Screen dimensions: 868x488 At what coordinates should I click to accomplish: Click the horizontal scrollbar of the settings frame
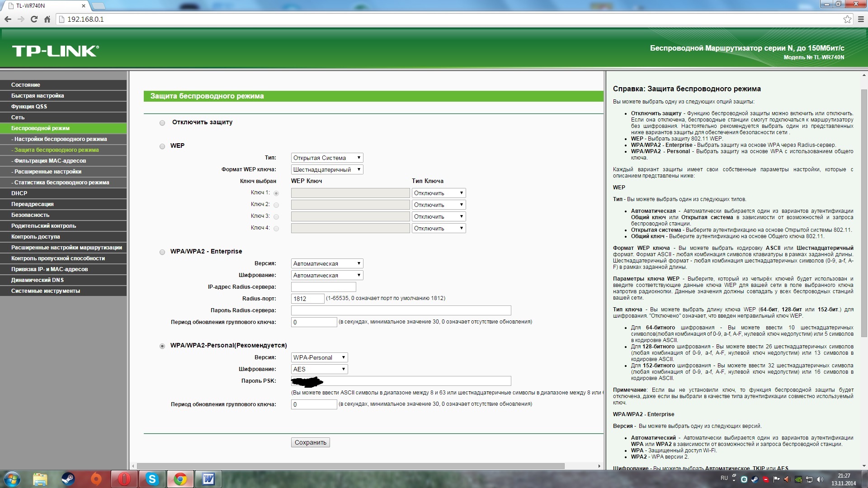point(350,466)
